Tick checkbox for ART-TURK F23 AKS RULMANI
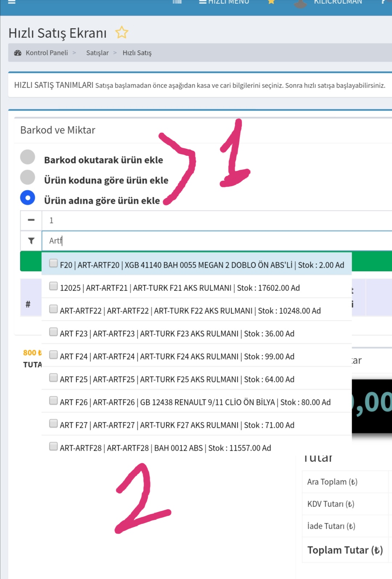This screenshot has height=579, width=392. (53, 332)
